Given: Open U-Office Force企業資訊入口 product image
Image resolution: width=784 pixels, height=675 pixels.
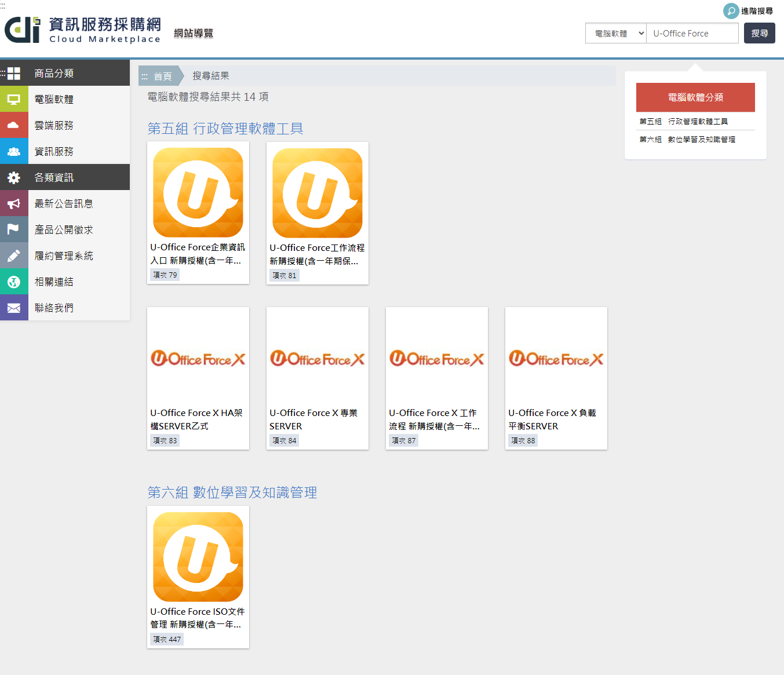Looking at the screenshot, I should click(198, 192).
